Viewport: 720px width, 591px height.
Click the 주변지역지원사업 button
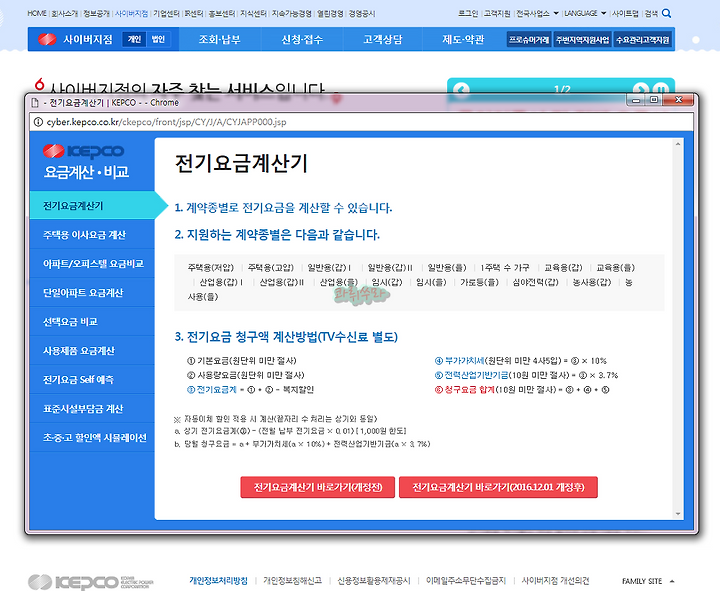pyautogui.click(x=582, y=40)
